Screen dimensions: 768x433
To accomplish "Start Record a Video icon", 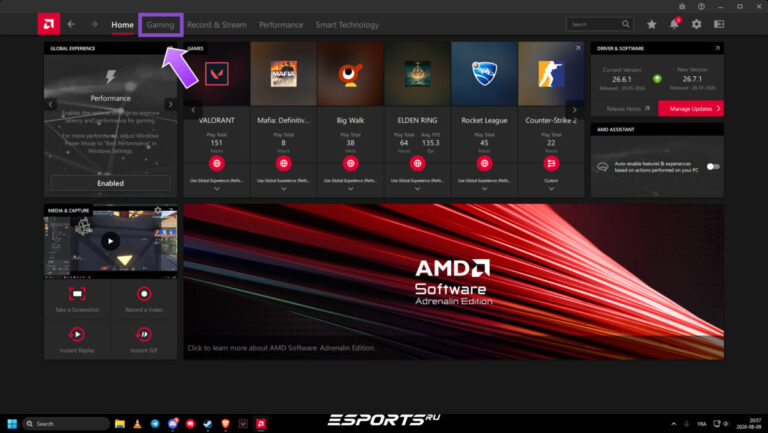I will click(144, 294).
